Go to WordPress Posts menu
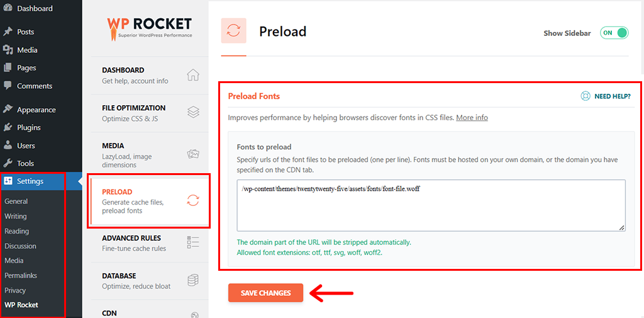This screenshot has height=318, width=644. 25,31
